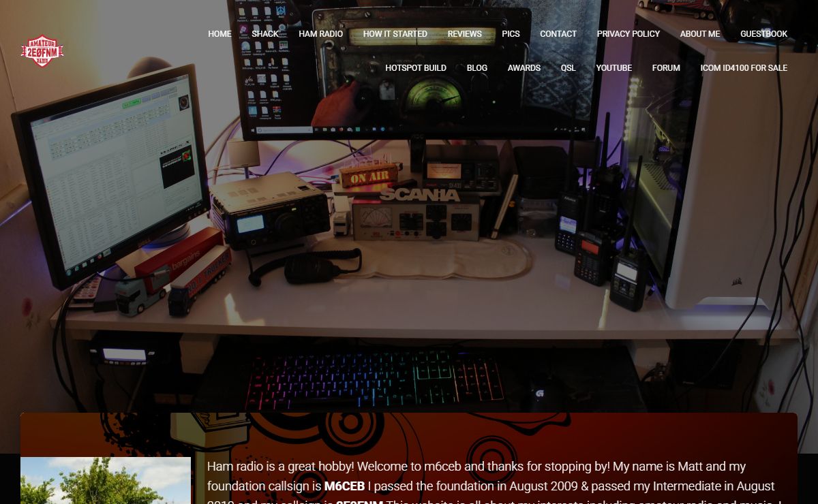Open the HOTSPOT BUILD page
The height and width of the screenshot is (504, 818).
click(x=416, y=68)
